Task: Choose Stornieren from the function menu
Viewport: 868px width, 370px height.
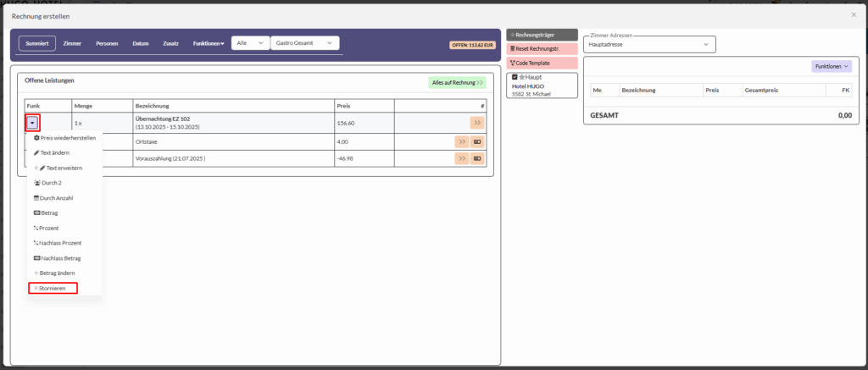Action: [52, 288]
